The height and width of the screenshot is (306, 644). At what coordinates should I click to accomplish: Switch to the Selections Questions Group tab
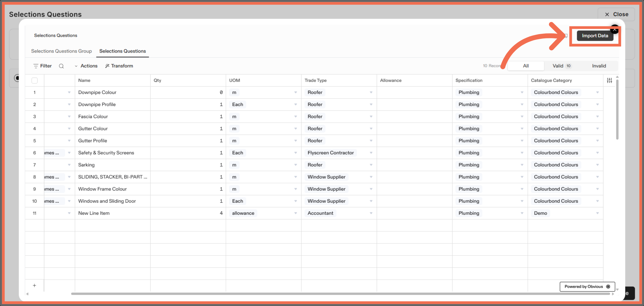61,51
